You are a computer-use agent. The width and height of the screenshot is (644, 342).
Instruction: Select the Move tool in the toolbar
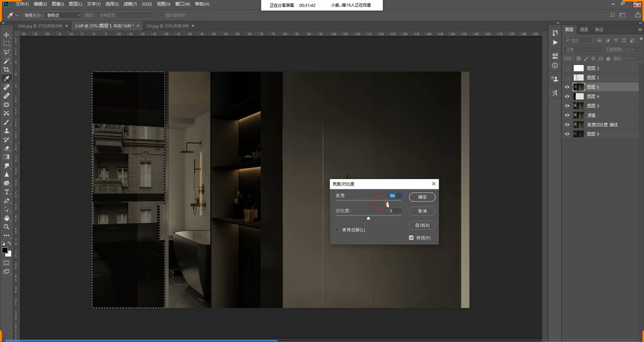tap(6, 34)
